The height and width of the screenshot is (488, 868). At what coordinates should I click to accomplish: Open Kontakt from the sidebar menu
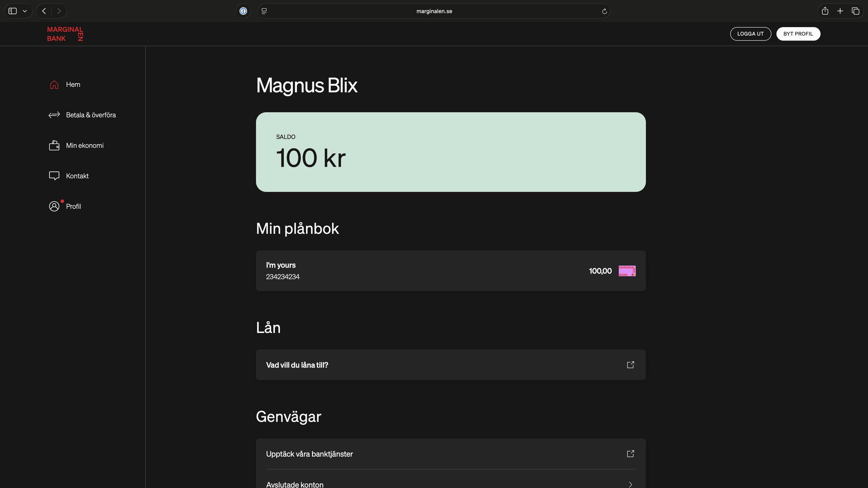pyautogui.click(x=77, y=176)
